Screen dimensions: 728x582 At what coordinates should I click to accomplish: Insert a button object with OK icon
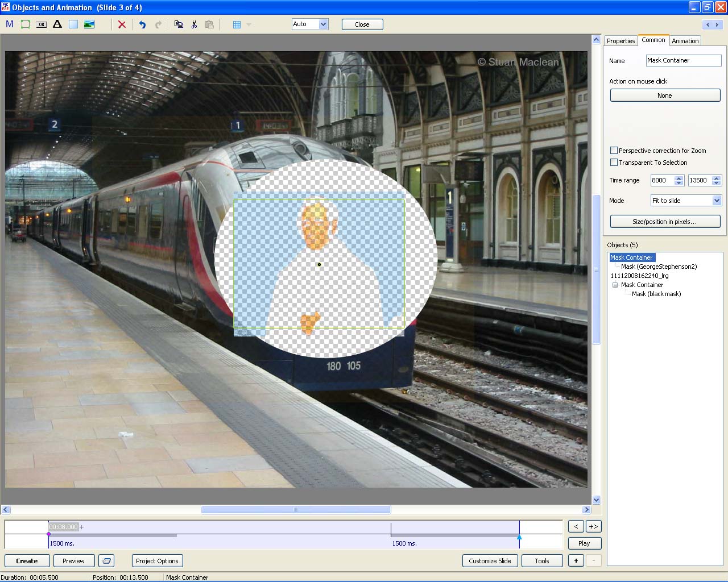click(42, 24)
